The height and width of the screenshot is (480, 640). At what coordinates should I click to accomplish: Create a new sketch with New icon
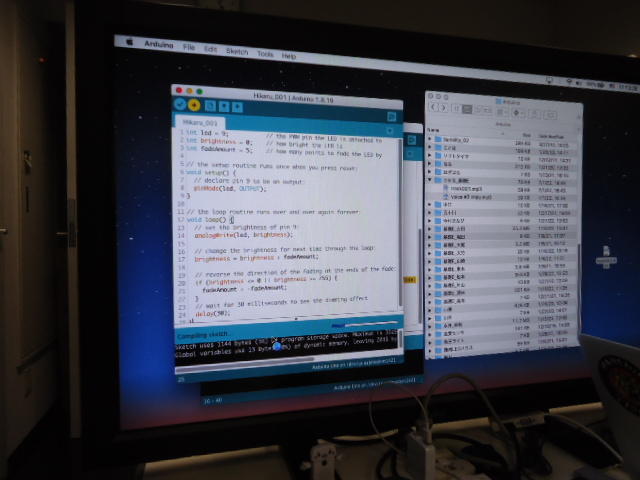(x=210, y=106)
